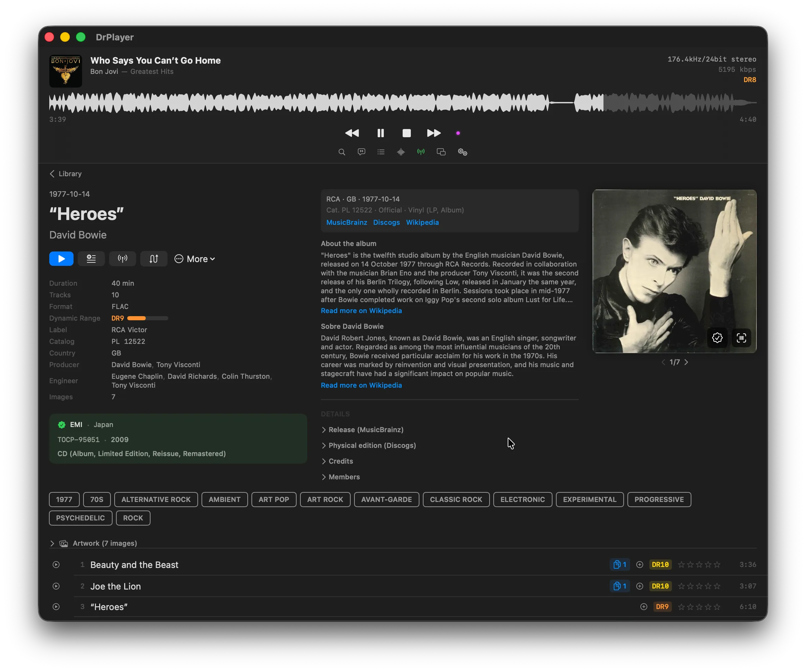Open search with the magnifier icon
This screenshot has width=806, height=672.
click(x=341, y=152)
